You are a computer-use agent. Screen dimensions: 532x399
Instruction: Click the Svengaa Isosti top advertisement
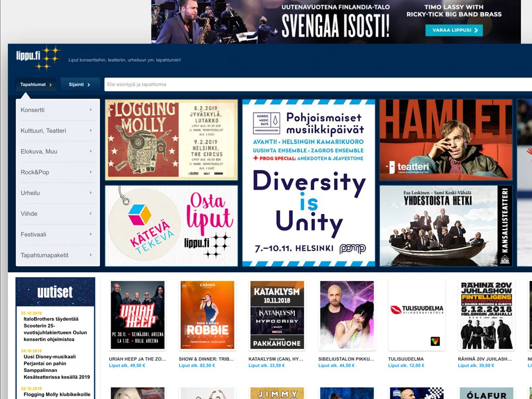pos(336,22)
